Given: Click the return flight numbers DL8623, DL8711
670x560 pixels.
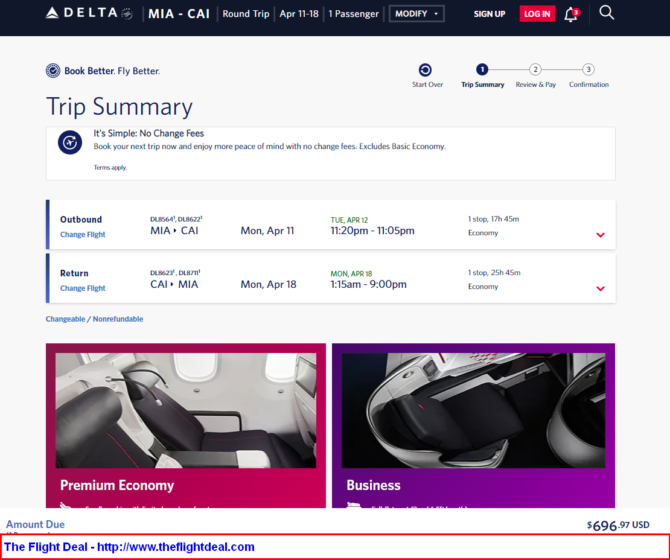Looking at the screenshot, I should 175,273.
